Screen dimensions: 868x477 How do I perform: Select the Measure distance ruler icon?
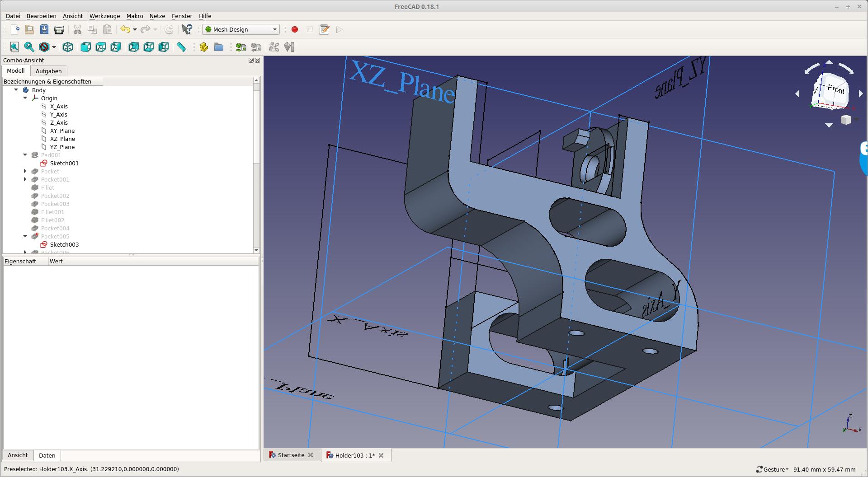pyautogui.click(x=181, y=47)
